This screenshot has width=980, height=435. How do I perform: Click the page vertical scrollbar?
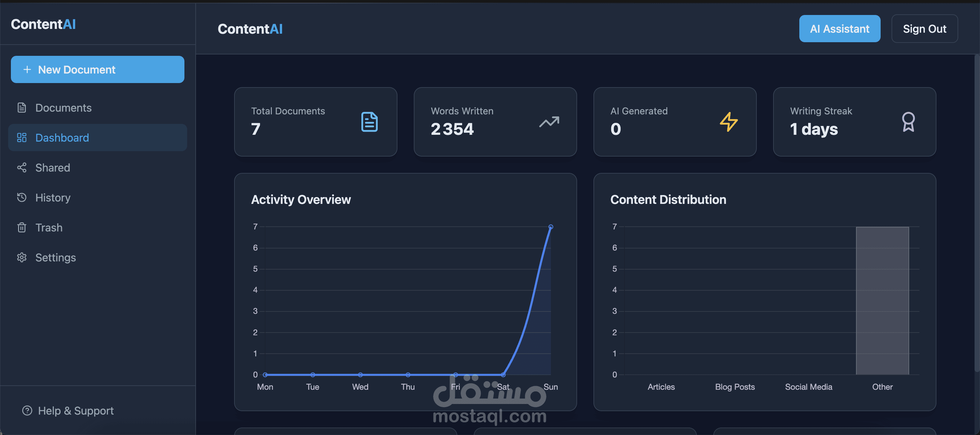tap(977, 213)
